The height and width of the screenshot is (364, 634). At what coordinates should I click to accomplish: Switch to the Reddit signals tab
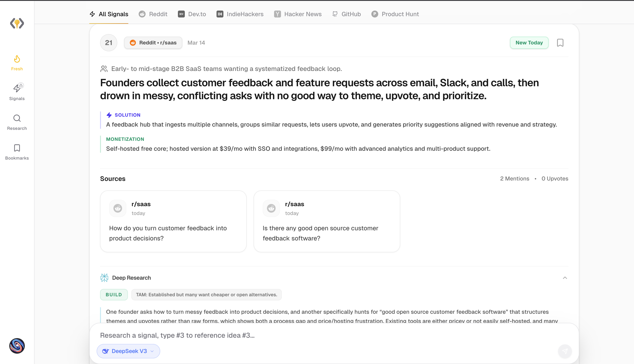pos(153,14)
